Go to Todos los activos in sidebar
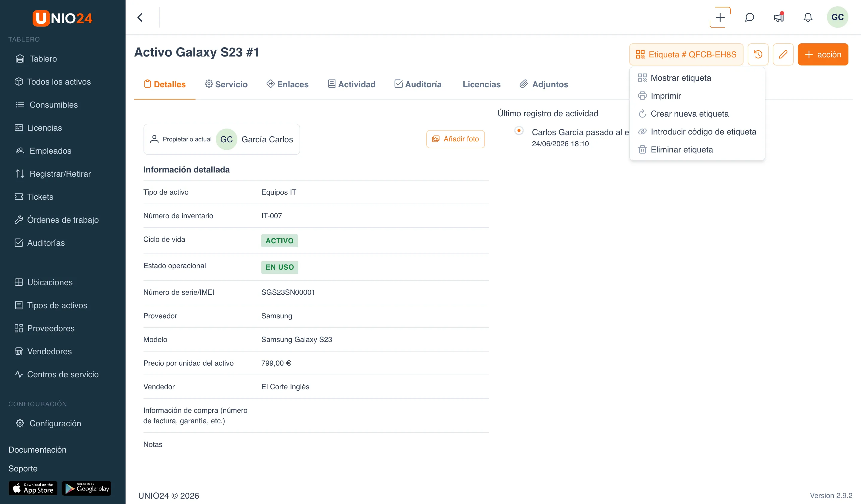Image resolution: width=861 pixels, height=504 pixels. pos(52,82)
